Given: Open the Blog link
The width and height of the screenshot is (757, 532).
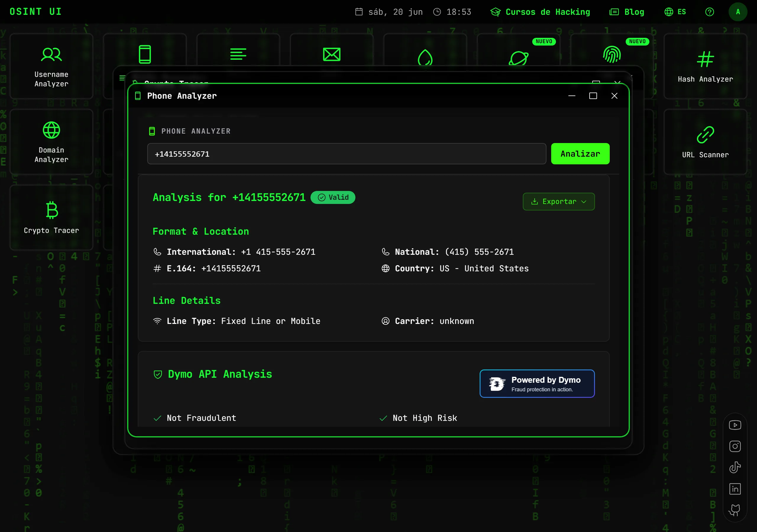Looking at the screenshot, I should pyautogui.click(x=626, y=12).
